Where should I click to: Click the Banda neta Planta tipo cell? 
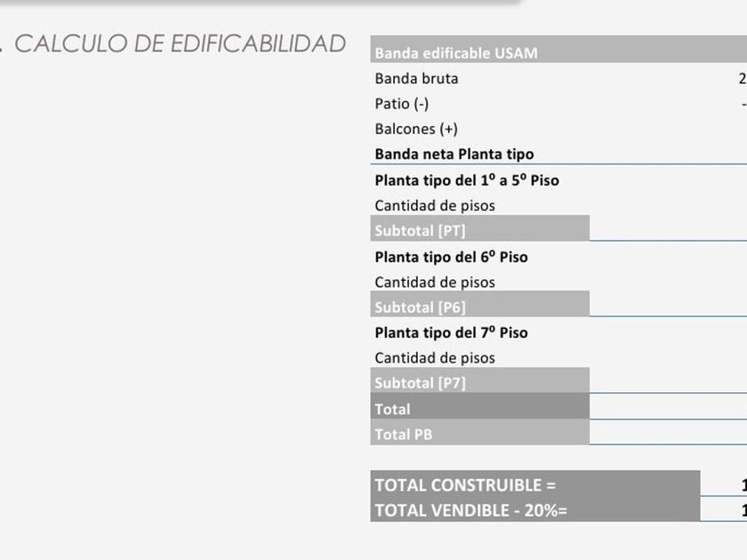tap(454, 155)
